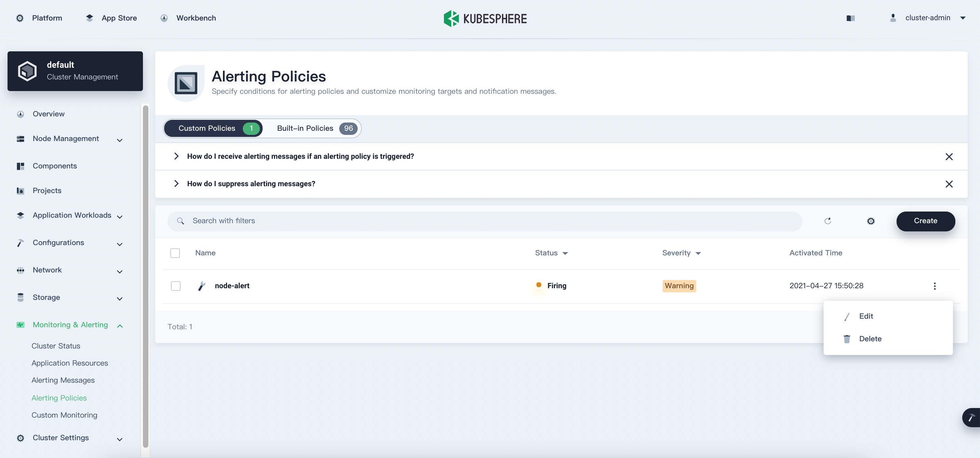This screenshot has height=458, width=980.
Task: Click the floating toolbox hammer icon
Action: click(x=971, y=418)
